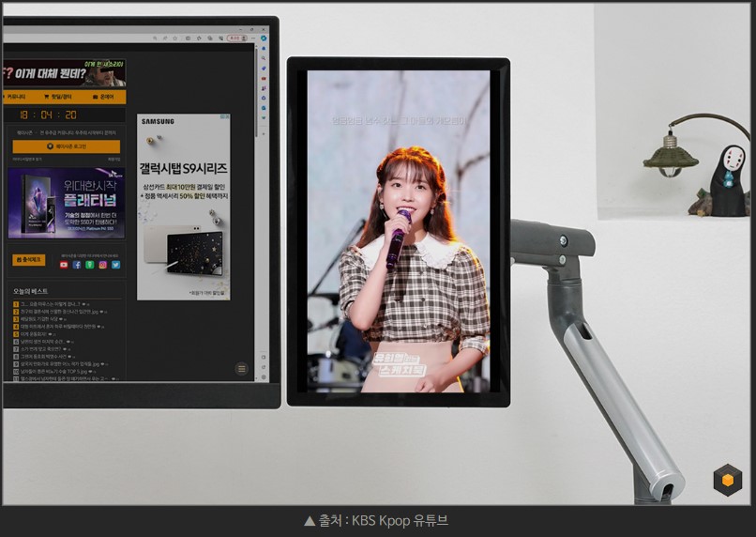Open the Instagram social icon link
The image size is (756, 537).
click(103, 265)
